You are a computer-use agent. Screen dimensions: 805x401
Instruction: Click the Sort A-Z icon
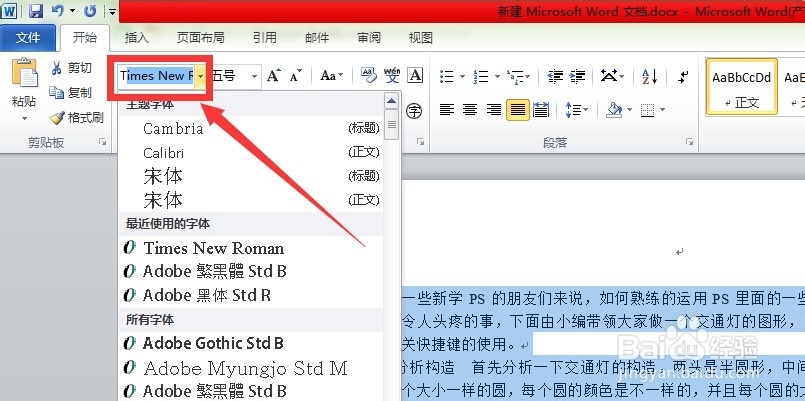point(650,77)
